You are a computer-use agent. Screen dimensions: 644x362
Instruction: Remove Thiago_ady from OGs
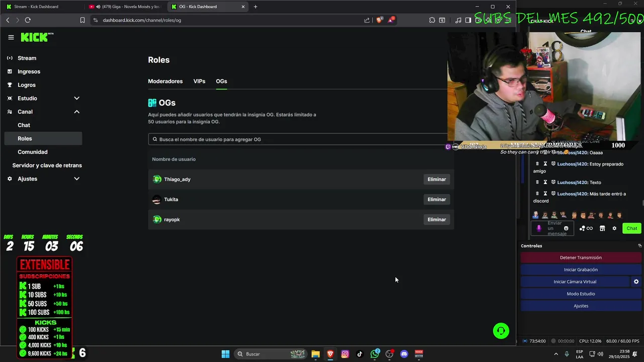point(437,179)
